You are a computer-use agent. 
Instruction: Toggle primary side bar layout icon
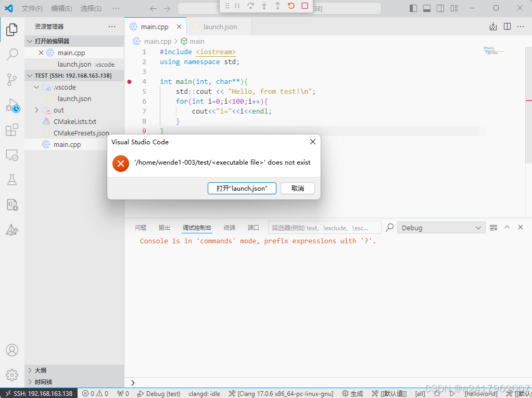pyautogui.click(x=413, y=8)
